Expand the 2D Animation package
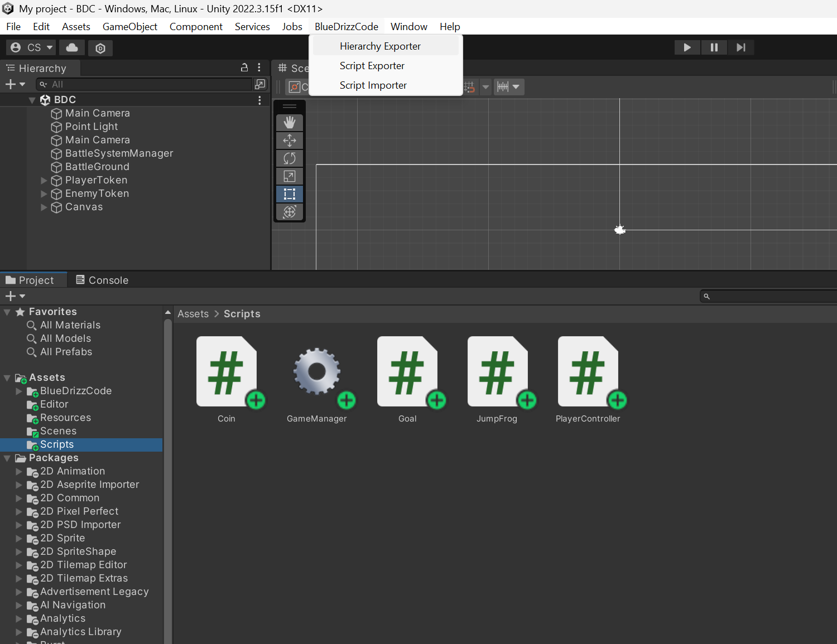The image size is (837, 644). click(x=19, y=472)
